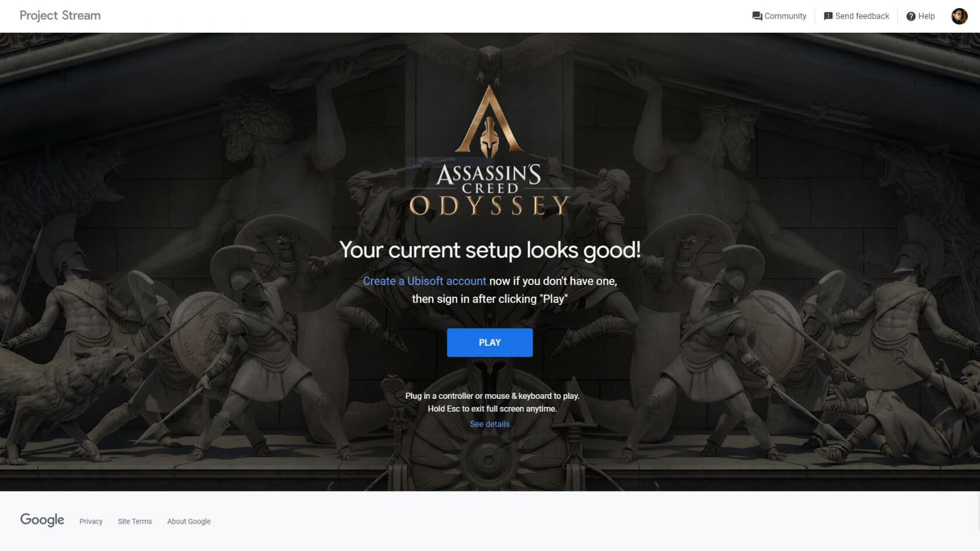Open the Community text link
This screenshot has height=551, width=980.
point(785,16)
